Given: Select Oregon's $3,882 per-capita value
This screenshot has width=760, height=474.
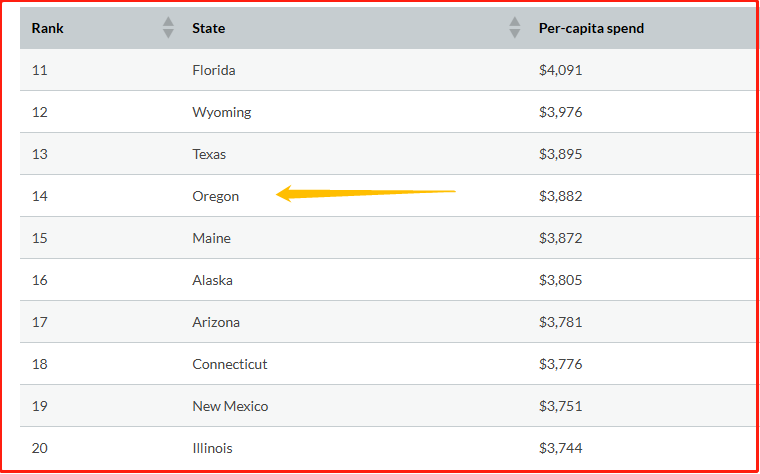Looking at the screenshot, I should coord(560,196).
